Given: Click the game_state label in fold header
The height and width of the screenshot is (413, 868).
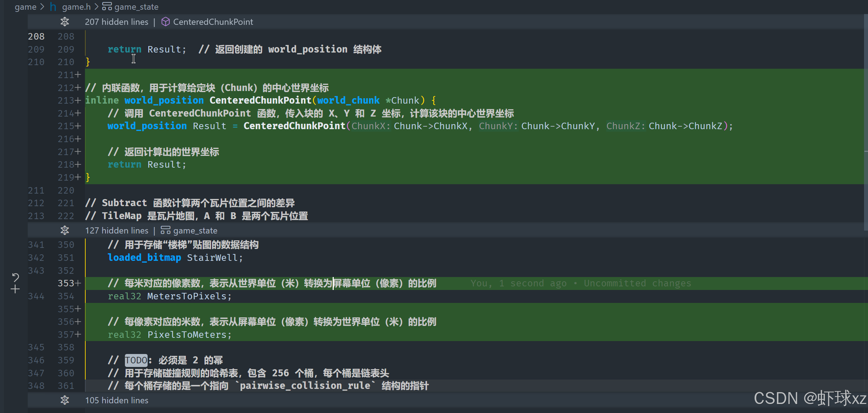Looking at the screenshot, I should [x=195, y=231].
